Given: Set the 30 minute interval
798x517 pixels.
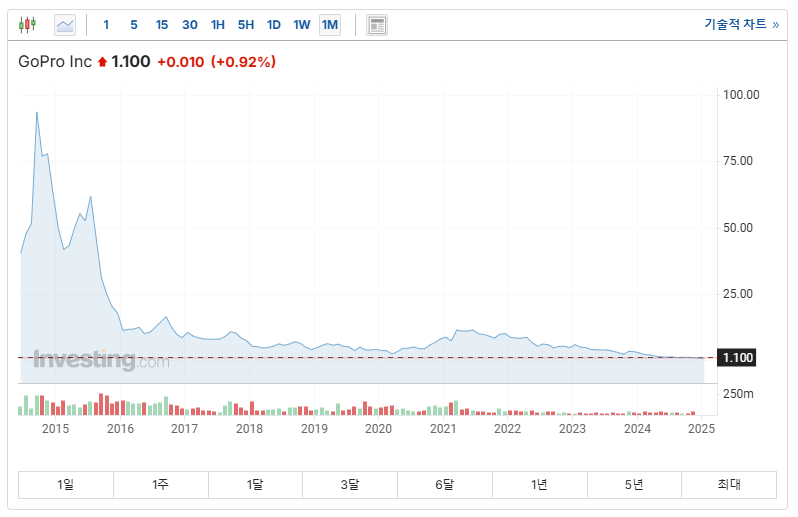Looking at the screenshot, I should (190, 25).
